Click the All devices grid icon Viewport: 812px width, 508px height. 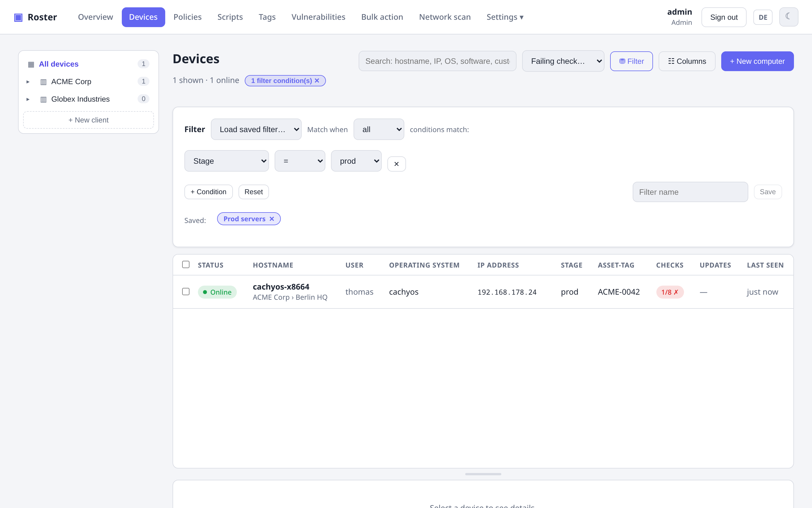coord(31,64)
